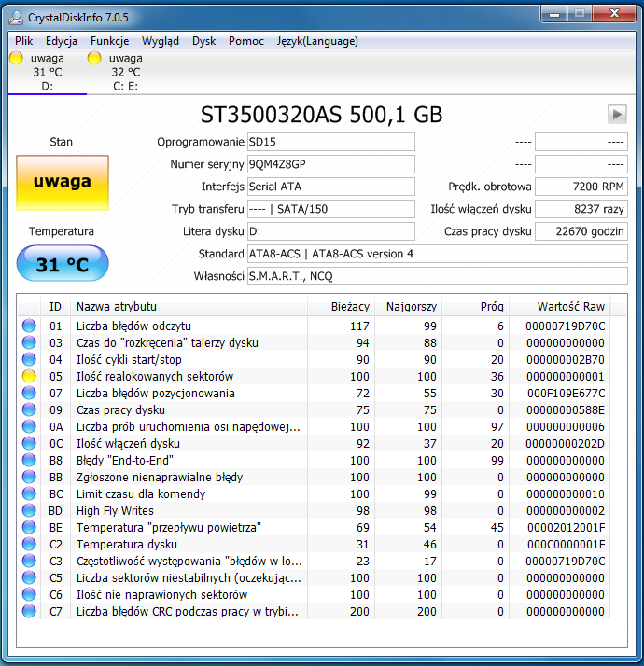The width and height of the screenshot is (644, 666).
Task: Click the 7200 RPM rotation speed field
Action: pyautogui.click(x=581, y=187)
